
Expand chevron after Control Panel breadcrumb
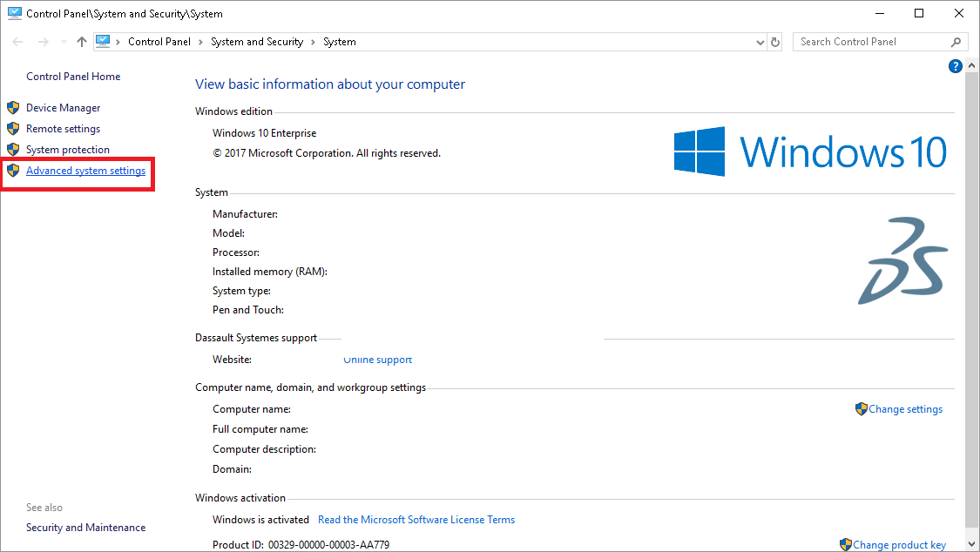click(x=199, y=42)
